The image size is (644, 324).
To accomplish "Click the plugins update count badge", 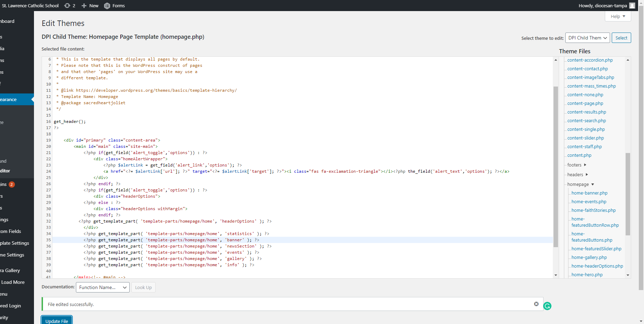I will tap(12, 184).
